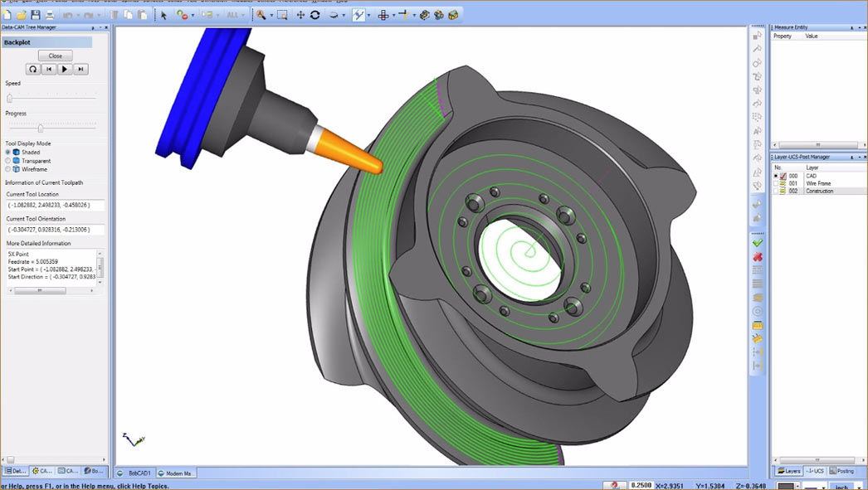The image size is (868, 490).
Task: Open the Layers tab
Action: (x=789, y=471)
